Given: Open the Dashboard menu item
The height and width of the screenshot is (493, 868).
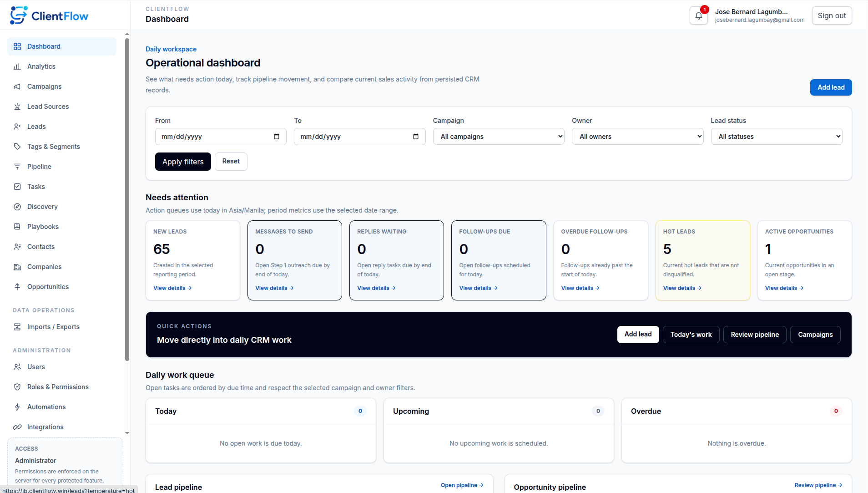Looking at the screenshot, I should tap(62, 46).
